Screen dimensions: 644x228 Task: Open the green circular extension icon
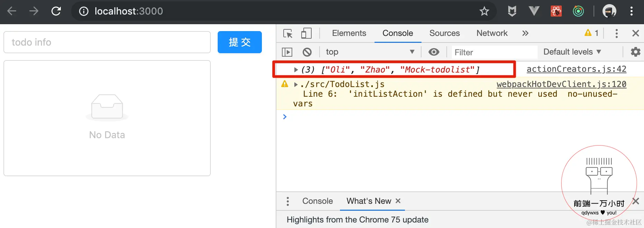(578, 11)
